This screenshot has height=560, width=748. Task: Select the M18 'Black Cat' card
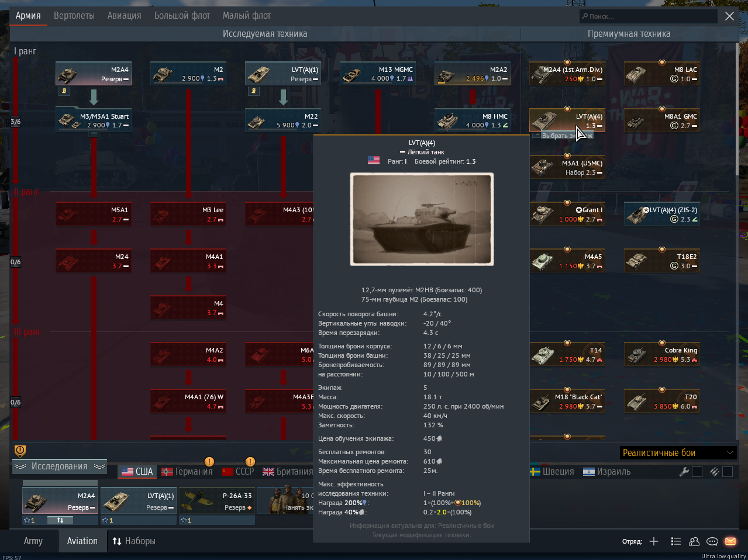point(567,402)
